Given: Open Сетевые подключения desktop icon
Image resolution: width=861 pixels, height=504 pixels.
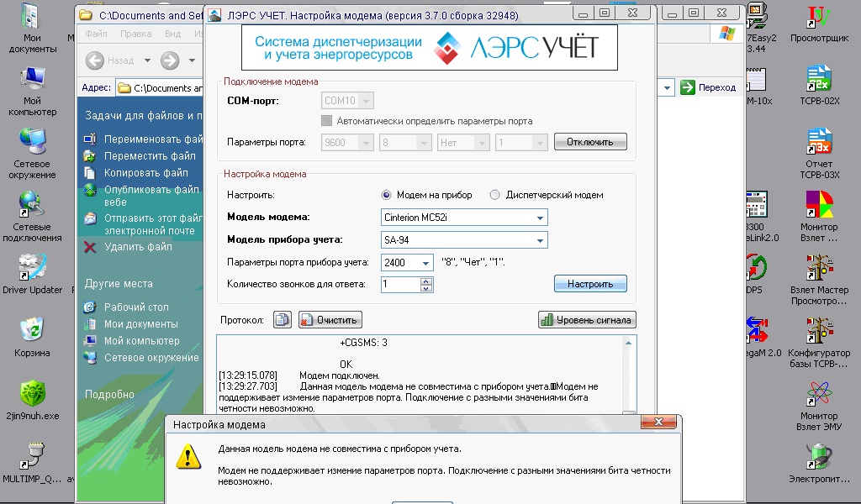Looking at the screenshot, I should (x=32, y=218).
